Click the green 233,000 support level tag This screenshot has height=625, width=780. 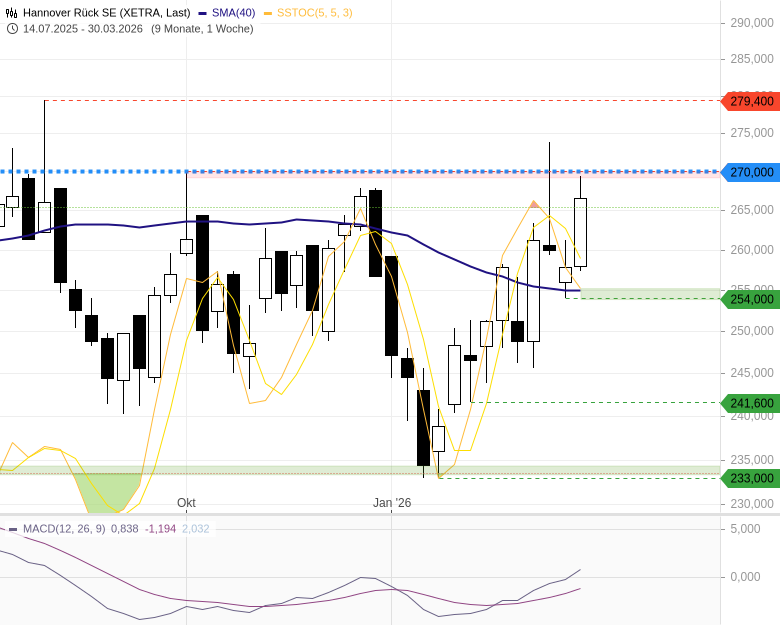[x=750, y=478]
